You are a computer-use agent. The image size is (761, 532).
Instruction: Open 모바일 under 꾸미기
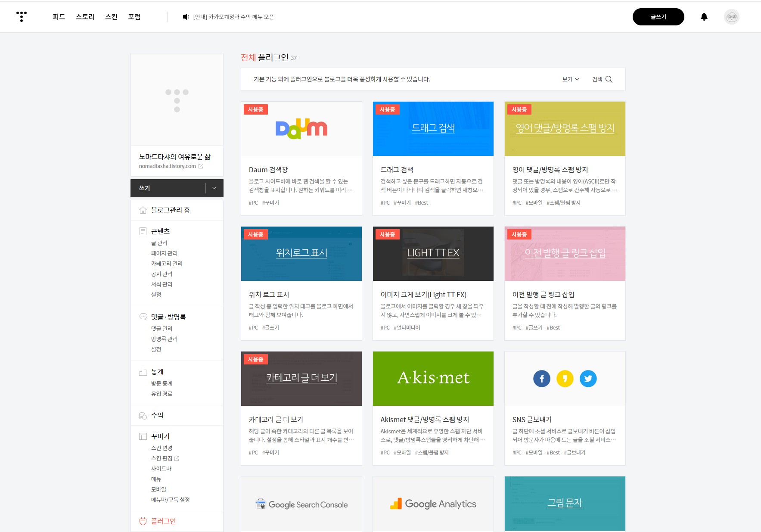click(x=158, y=489)
